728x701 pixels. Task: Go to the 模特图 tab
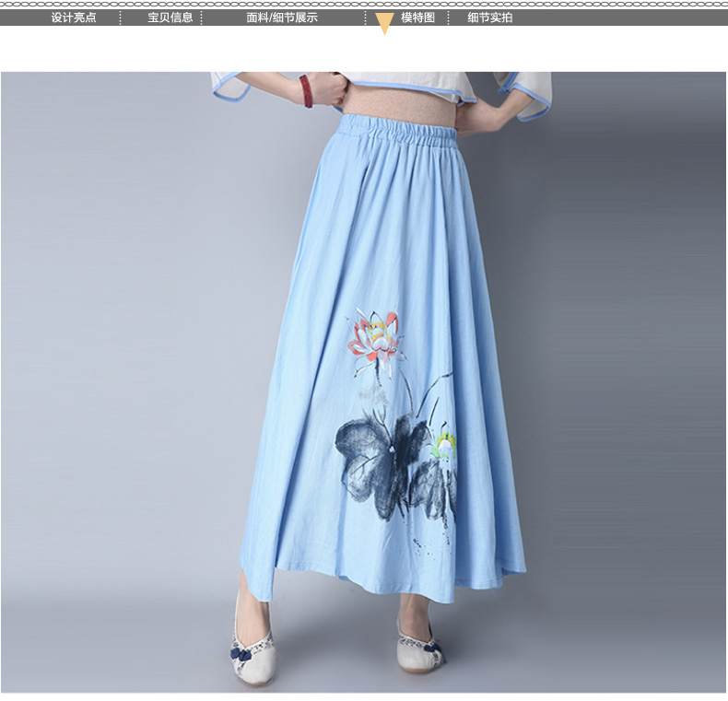[417, 18]
